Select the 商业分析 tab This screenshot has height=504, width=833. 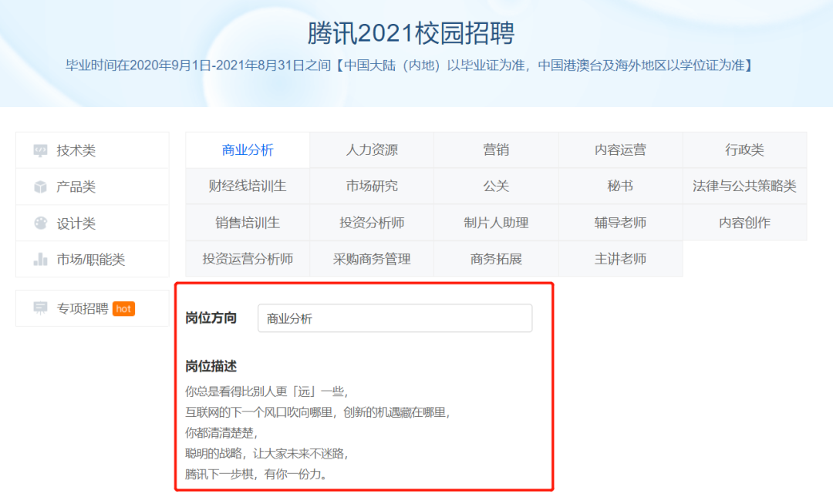[x=248, y=150]
